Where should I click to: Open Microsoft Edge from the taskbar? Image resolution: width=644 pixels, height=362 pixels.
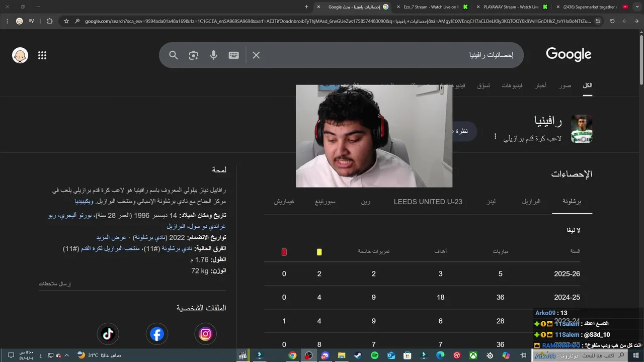pos(440,355)
